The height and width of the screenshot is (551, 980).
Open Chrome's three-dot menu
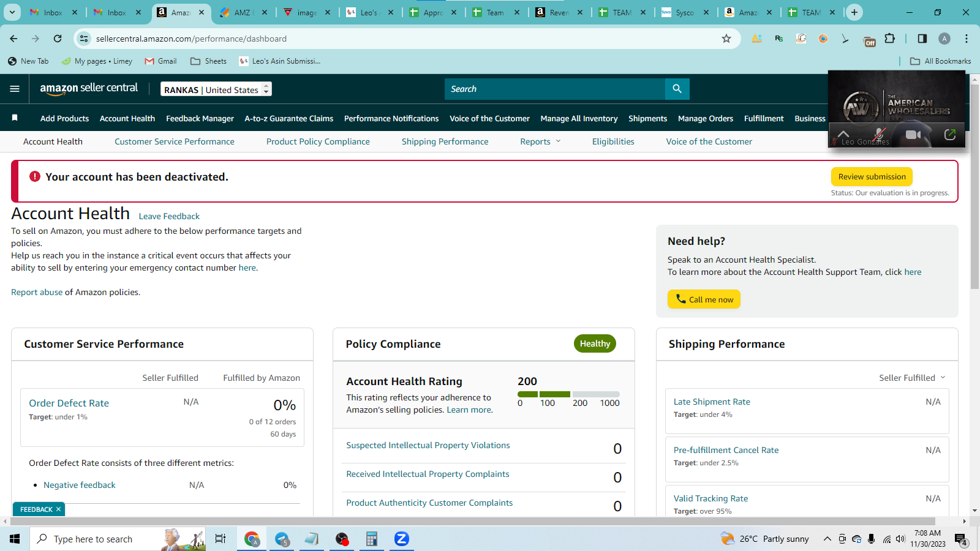[x=967, y=39]
